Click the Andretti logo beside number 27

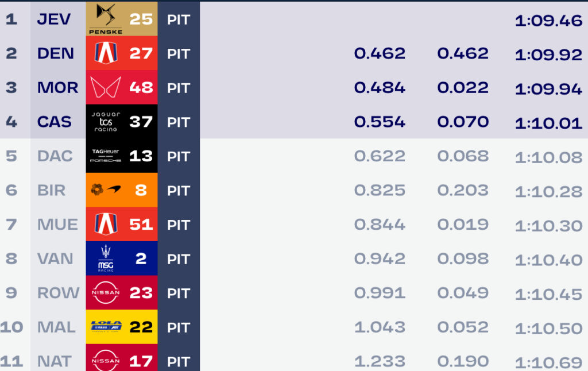[x=106, y=53]
